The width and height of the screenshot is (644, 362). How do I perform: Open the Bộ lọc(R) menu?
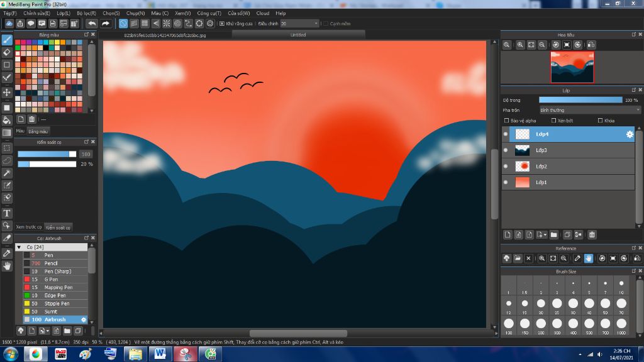pos(86,13)
